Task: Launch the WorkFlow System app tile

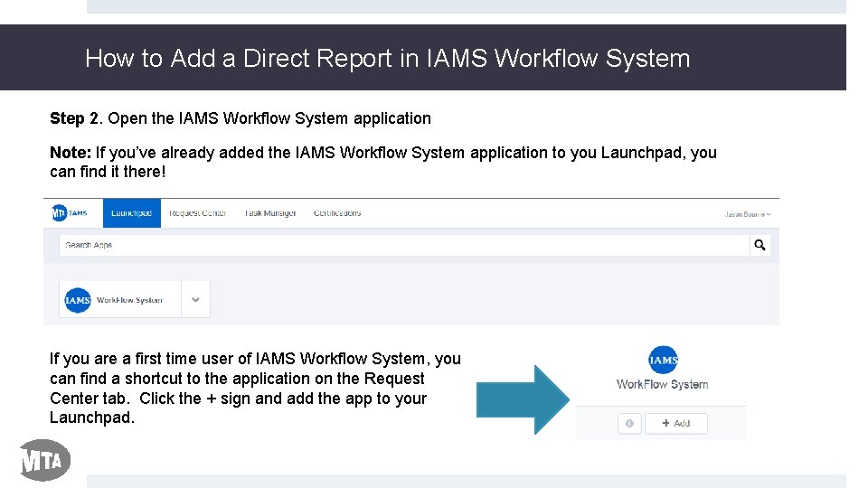Action: point(120,299)
